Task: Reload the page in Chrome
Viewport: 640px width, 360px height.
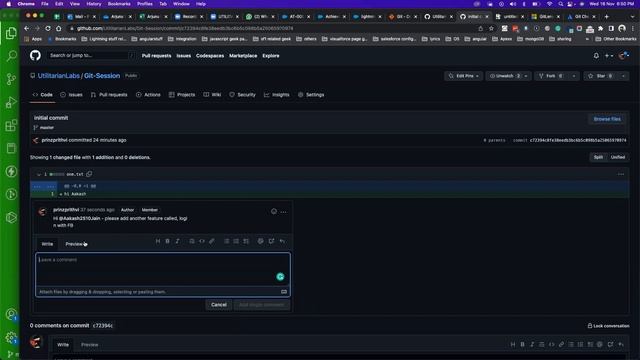Action: pyautogui.click(x=48, y=28)
